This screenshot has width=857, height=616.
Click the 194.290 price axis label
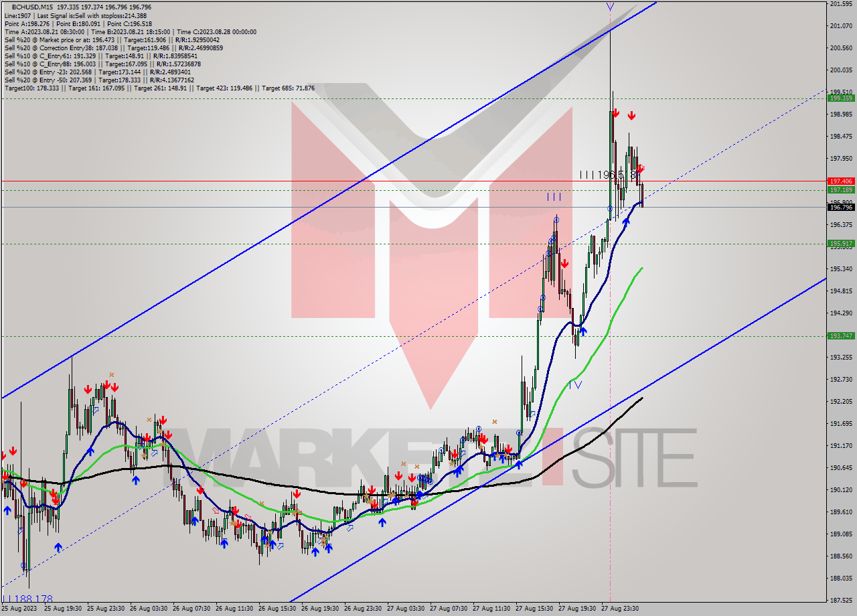click(x=840, y=313)
